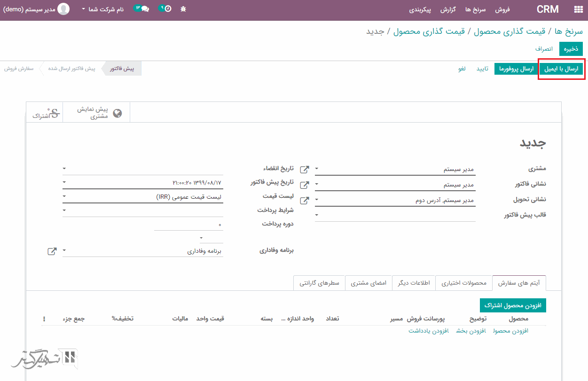This screenshot has height=381, width=588.
Task: Expand the لیست قیمت dropdown arrow
Action: point(64,197)
